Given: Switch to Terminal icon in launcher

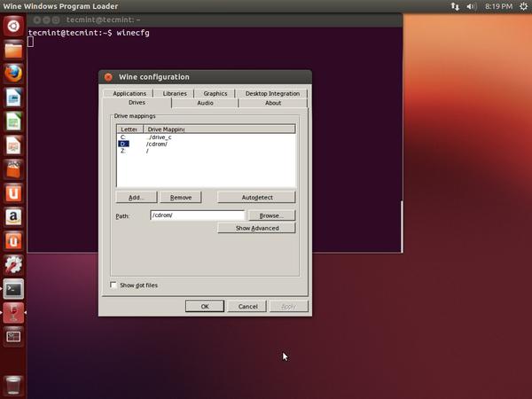Looking at the screenshot, I should pyautogui.click(x=13, y=288).
